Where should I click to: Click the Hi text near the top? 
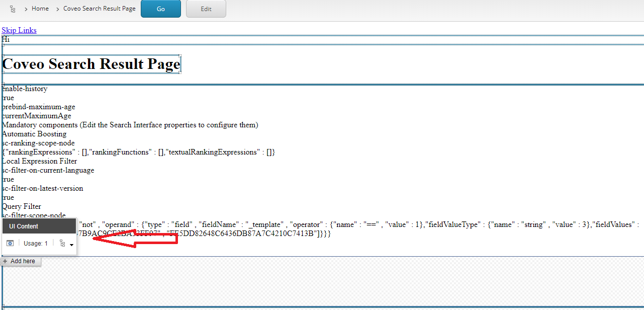click(6, 39)
